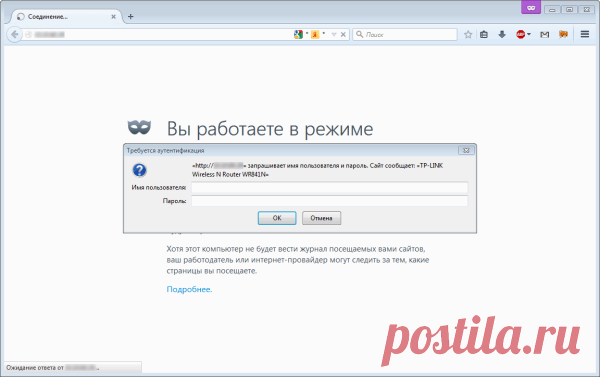
Task: Open the Adblock Plus dropdown arrow
Action: 529,34
